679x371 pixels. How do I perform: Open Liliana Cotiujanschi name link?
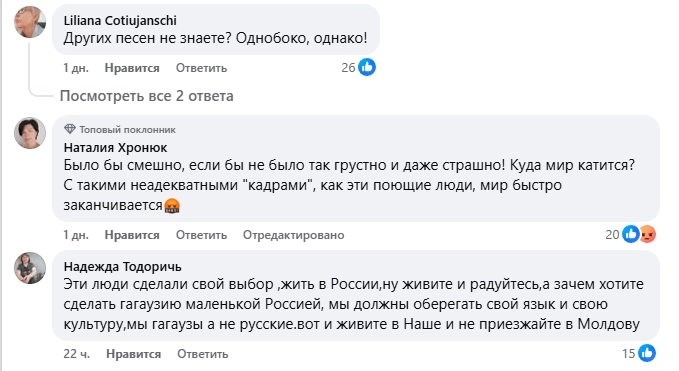[120, 20]
